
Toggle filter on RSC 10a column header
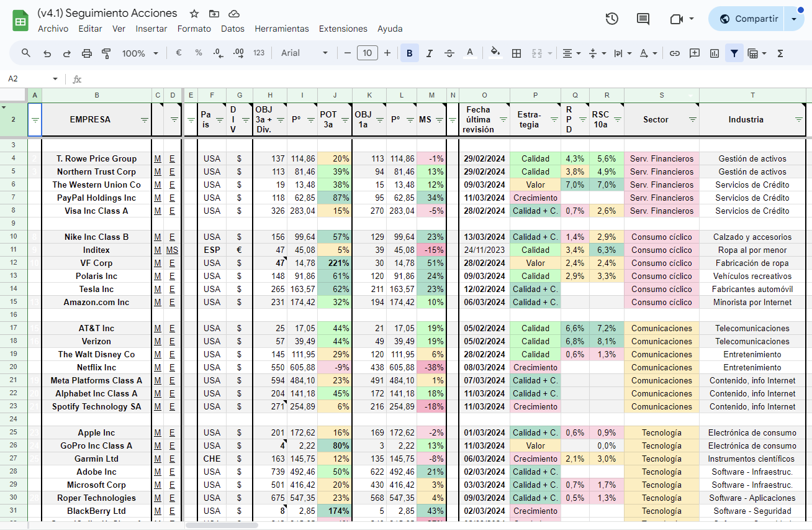[618, 120]
